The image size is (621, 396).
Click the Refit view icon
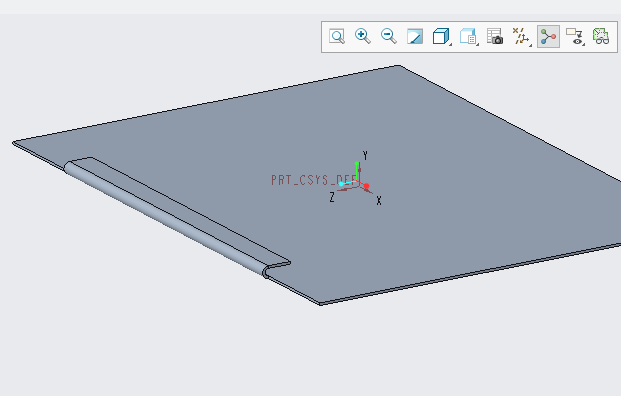(x=337, y=36)
